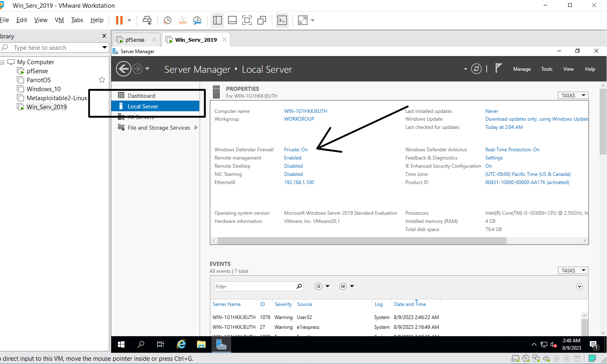Image resolution: width=607 pixels, height=364 pixels.
Task: Open VMware message log icon
Action: click(x=592, y=359)
